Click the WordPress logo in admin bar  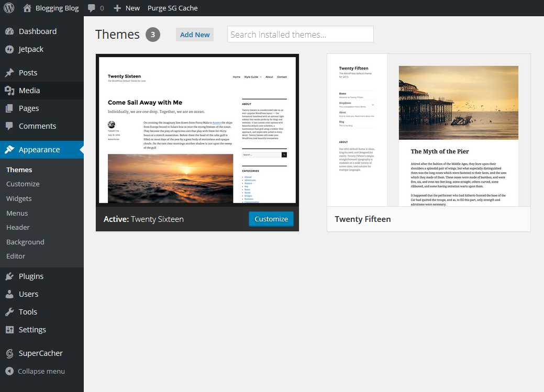tap(9, 8)
